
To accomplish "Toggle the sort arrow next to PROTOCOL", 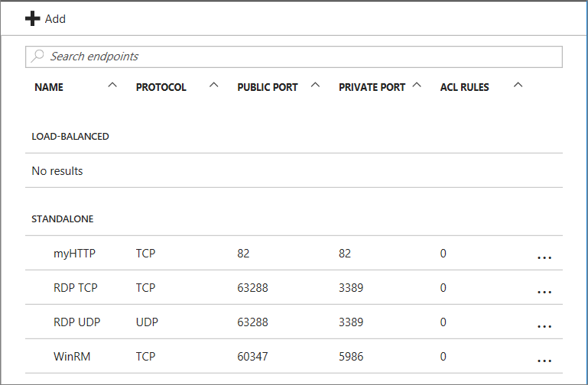I will [214, 85].
